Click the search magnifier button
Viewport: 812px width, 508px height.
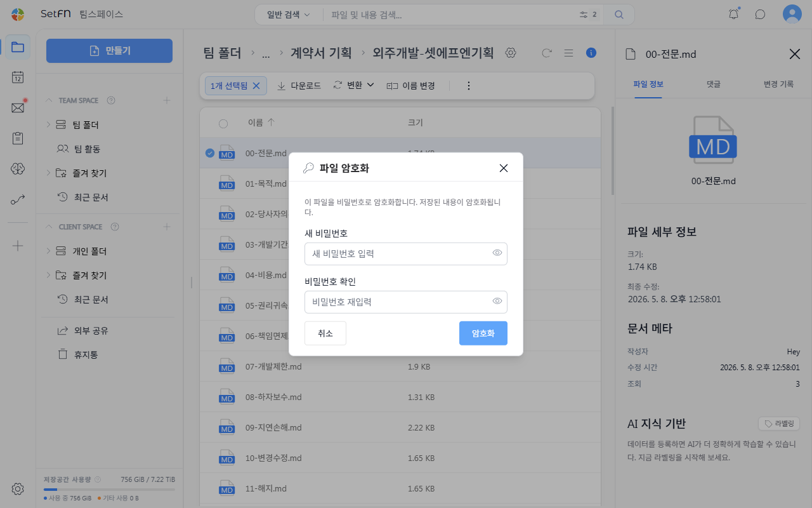pyautogui.click(x=619, y=14)
